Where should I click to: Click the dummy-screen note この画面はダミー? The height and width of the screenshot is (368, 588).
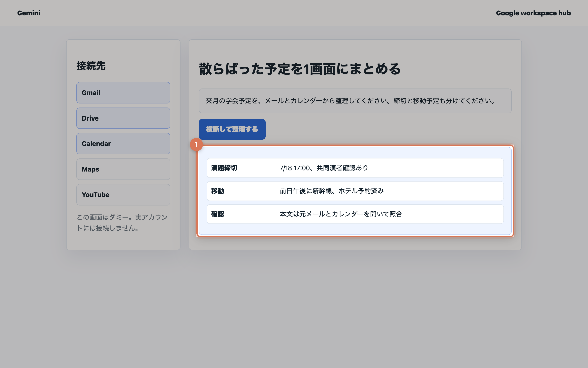pos(122,222)
